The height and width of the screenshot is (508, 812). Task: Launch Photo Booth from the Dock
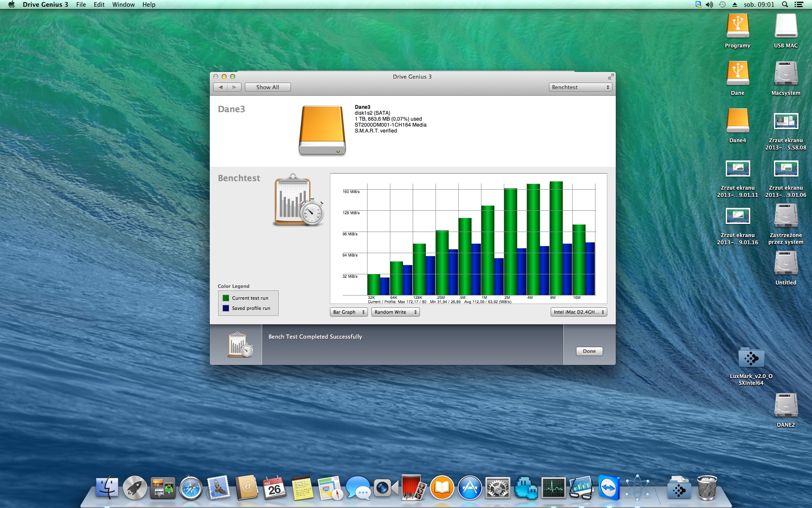[x=414, y=488]
